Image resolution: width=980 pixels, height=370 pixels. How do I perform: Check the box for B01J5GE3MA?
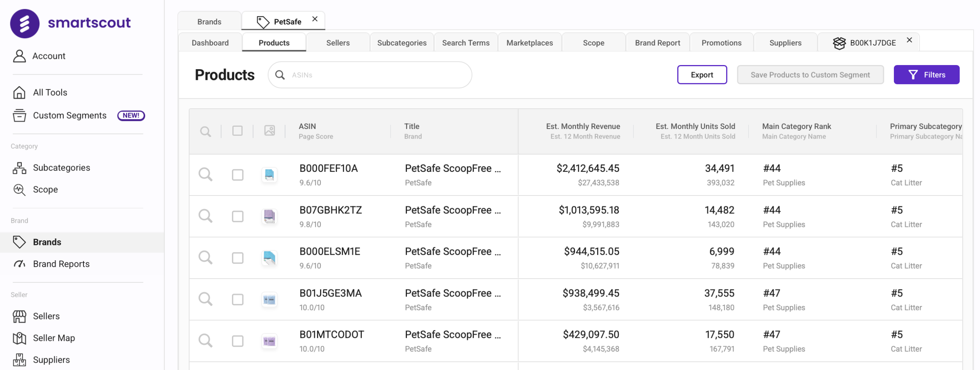click(x=238, y=300)
